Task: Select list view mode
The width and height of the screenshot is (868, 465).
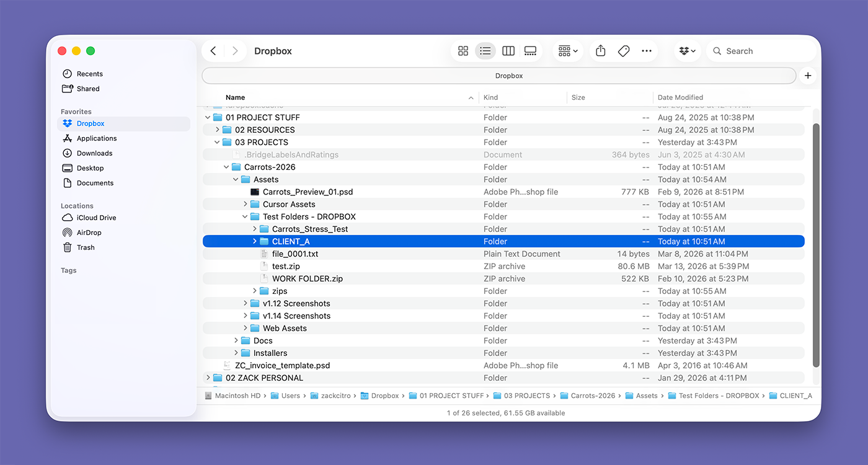Action: 485,51
